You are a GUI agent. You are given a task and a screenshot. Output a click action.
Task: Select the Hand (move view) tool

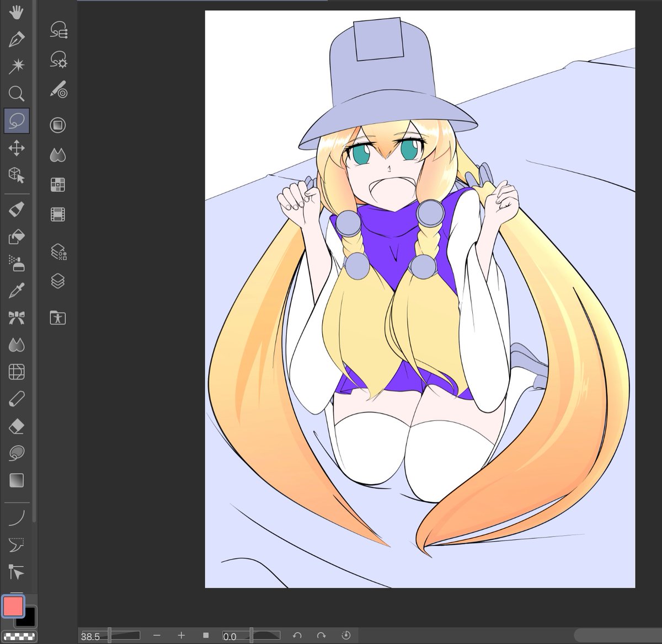click(x=17, y=13)
